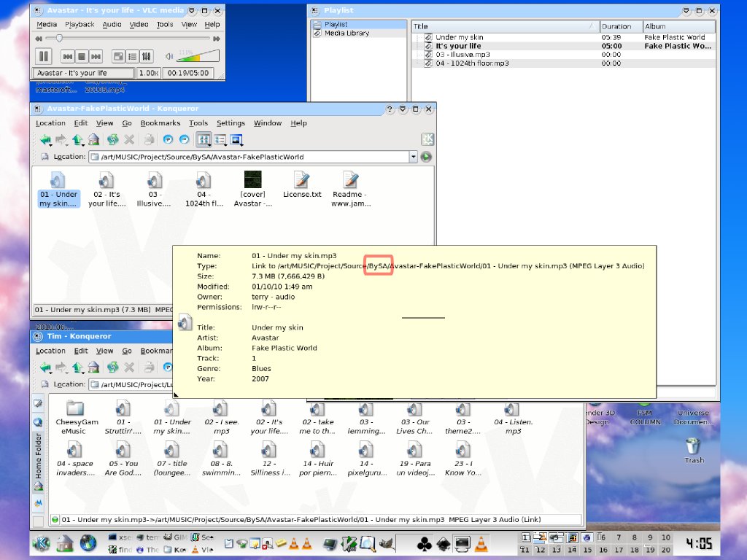Switch to virtual desktop 15 in pager

coord(587,550)
